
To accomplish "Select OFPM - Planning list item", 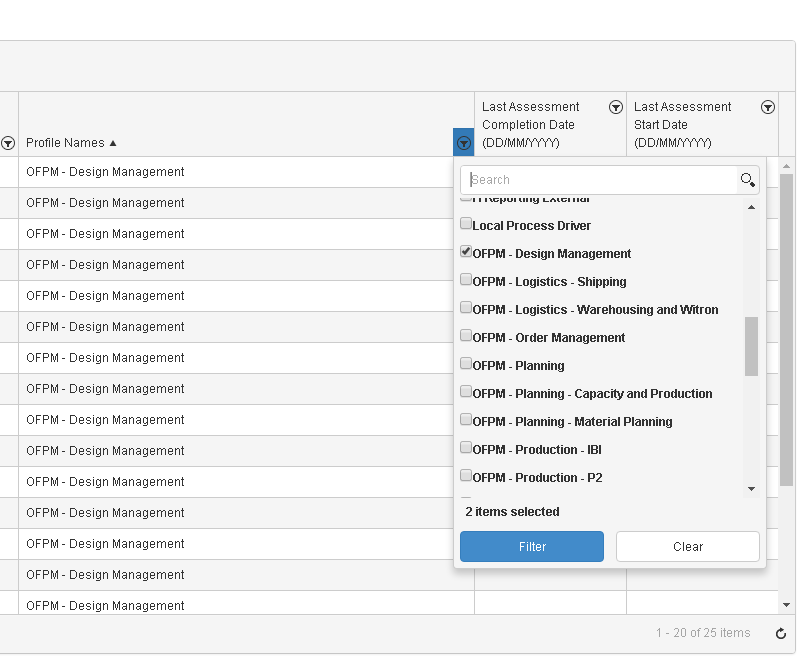I will point(518,366).
